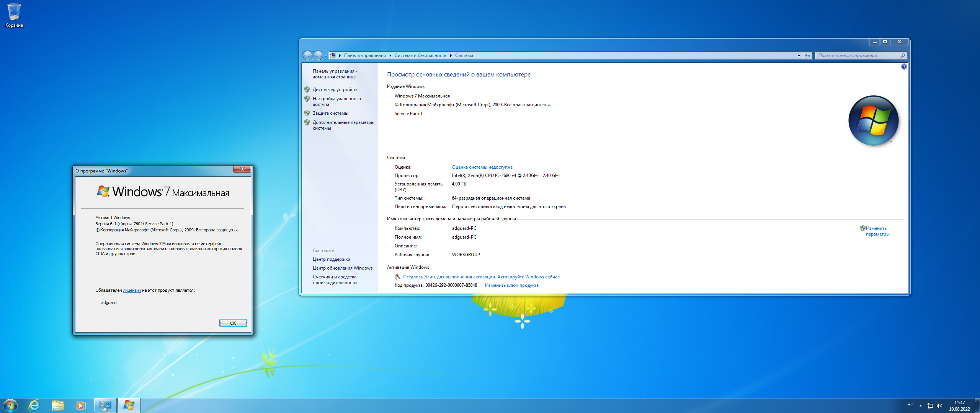980x413 pixels.
Task: Click the Windows flag logo in About dialog
Action: click(103, 191)
